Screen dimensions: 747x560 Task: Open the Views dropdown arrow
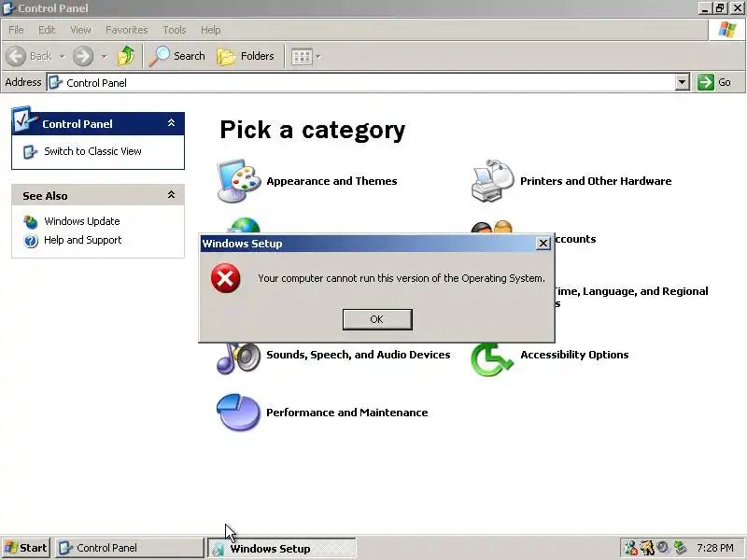(x=317, y=57)
